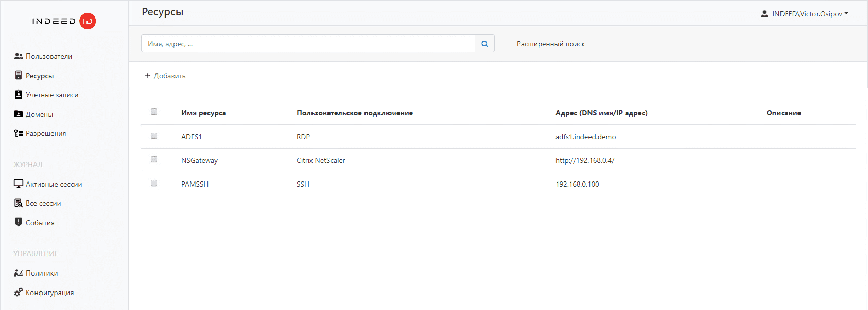Click the Events shield icon
The height and width of the screenshot is (310, 868).
(x=19, y=222)
